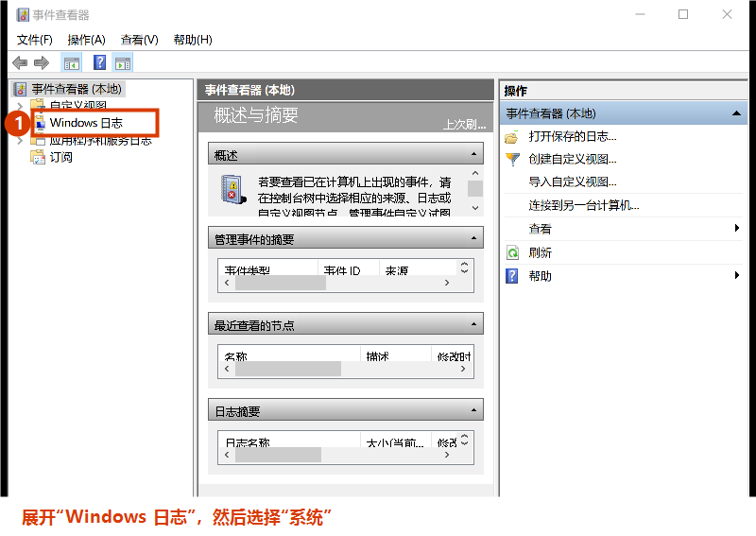Image resolution: width=756 pixels, height=536 pixels.
Task: Click the 刷新 action
Action: (x=540, y=252)
